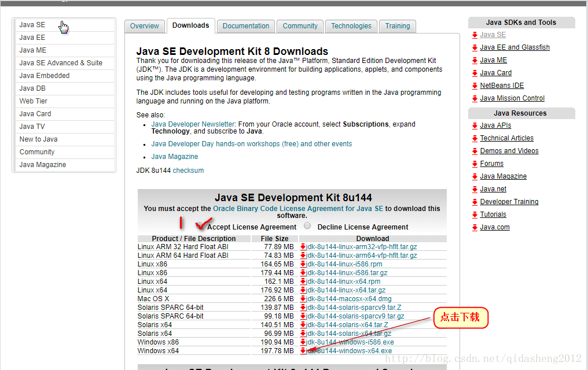Click download icon beside jdk-8u144-linux-arm64-vfp-hflt.tar.gz
This screenshot has width=588, height=370.
click(x=303, y=256)
